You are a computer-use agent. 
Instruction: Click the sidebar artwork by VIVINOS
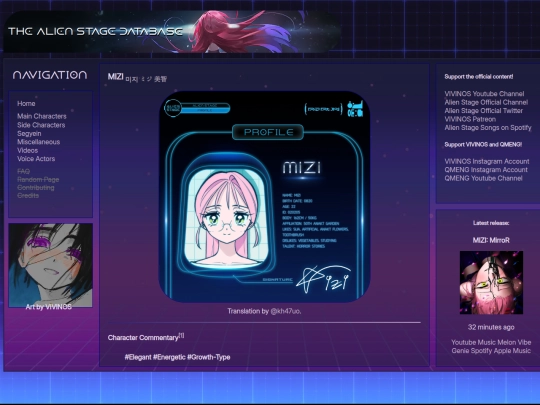[50, 265]
